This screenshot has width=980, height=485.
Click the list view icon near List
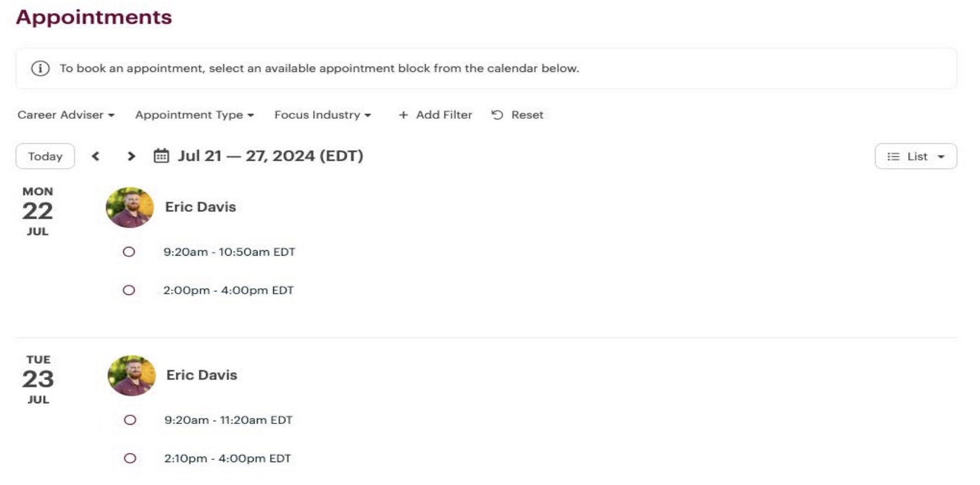[x=893, y=156]
